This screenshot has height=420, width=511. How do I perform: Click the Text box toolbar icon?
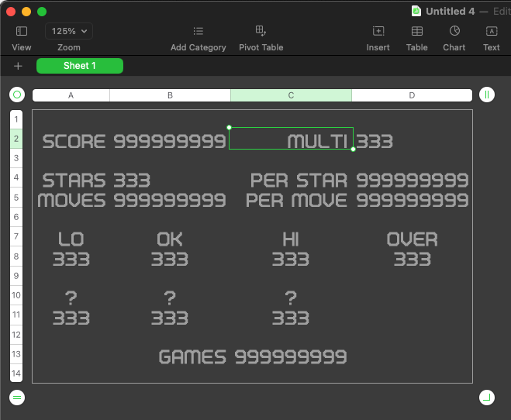(x=492, y=31)
